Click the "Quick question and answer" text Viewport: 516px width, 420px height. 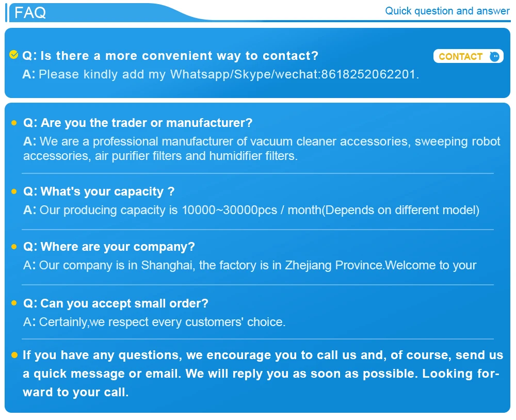coord(447,11)
